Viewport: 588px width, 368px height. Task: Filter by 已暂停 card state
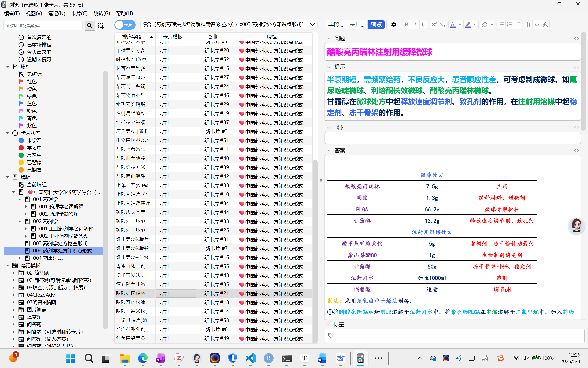[x=34, y=163]
